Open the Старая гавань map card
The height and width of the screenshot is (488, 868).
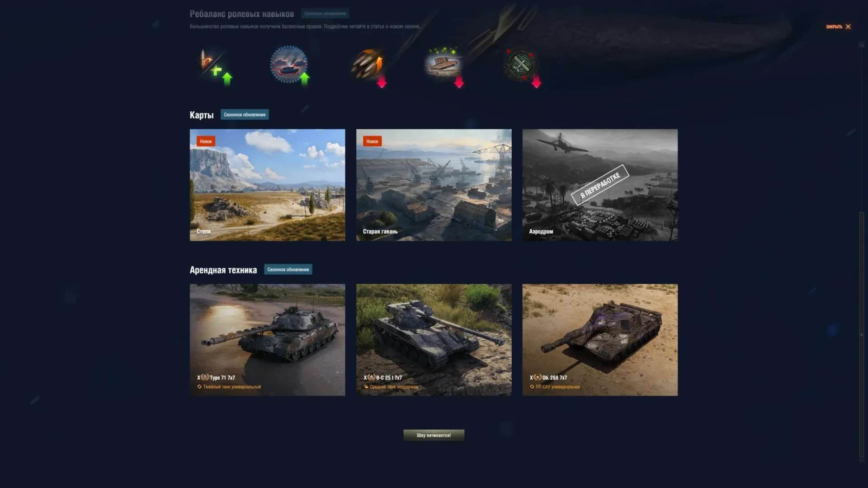click(x=434, y=185)
